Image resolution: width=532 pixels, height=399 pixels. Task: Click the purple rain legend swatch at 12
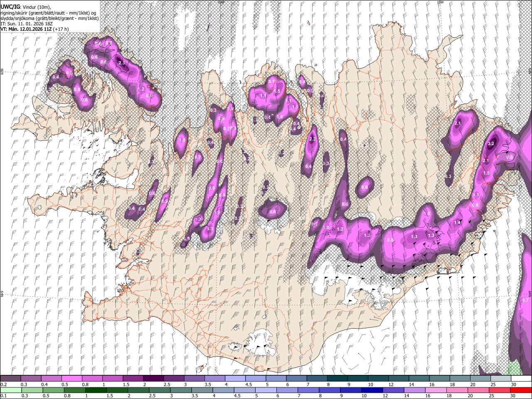(393, 390)
